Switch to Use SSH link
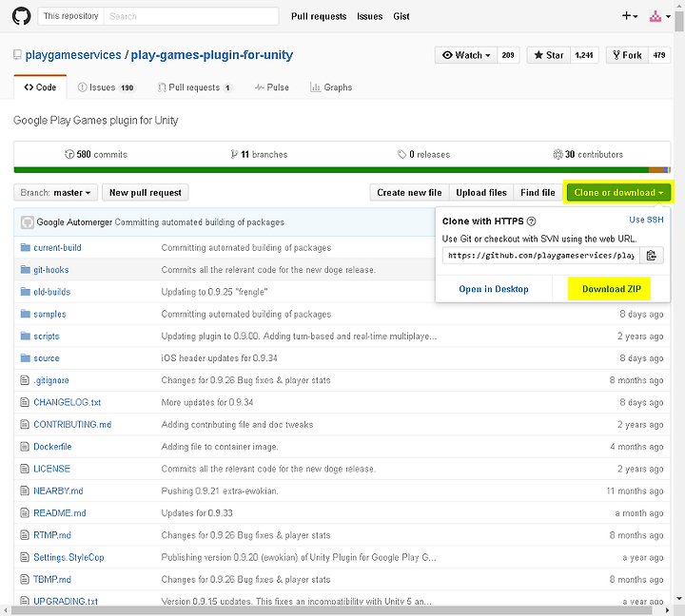This screenshot has width=685, height=616. pos(646,220)
